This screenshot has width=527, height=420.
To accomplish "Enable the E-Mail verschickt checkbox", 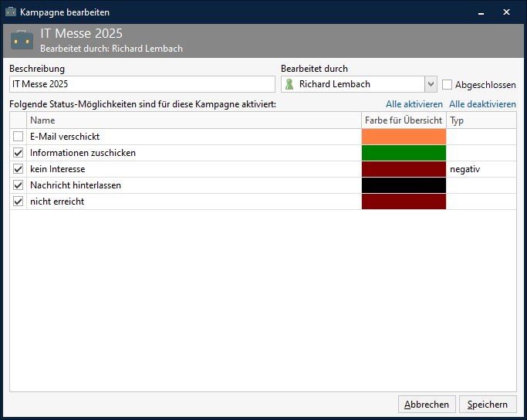I will click(18, 137).
